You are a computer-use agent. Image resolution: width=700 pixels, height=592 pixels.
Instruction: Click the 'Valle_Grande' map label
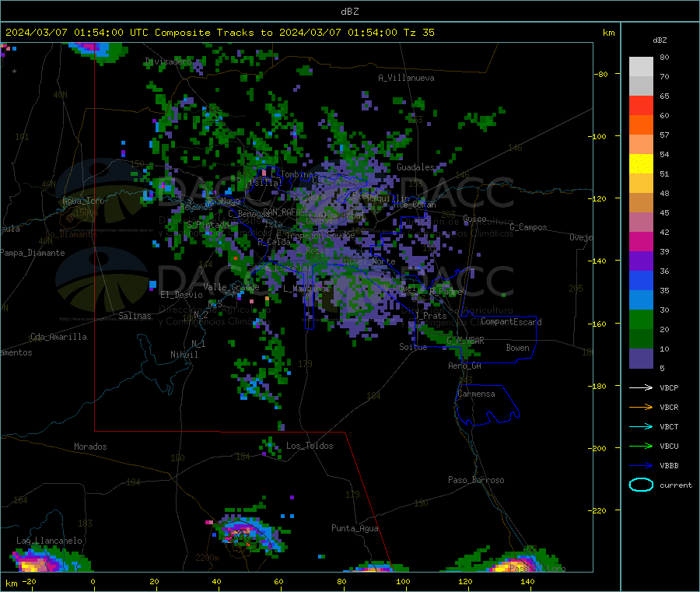coord(231,287)
